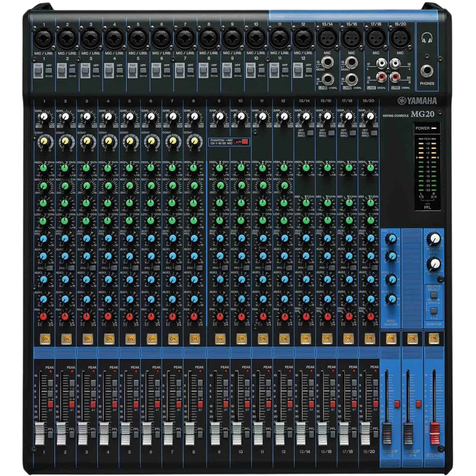Image resolution: width=476 pixels, height=476 pixels.
Task: Click the headphones icon above the PHONES jack
Action: pyautogui.click(x=427, y=38)
